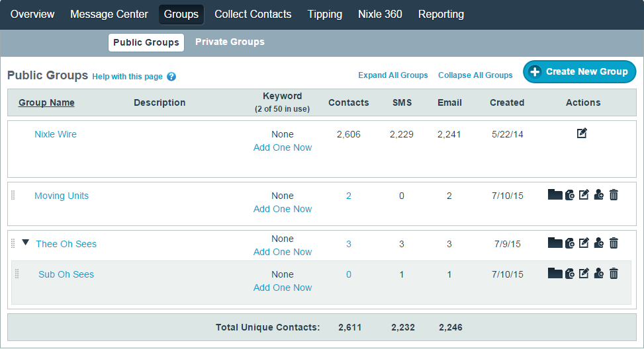The height and width of the screenshot is (349, 644).
Task: Click drag handle of Sub Oh Sees row
Action: click(17, 274)
